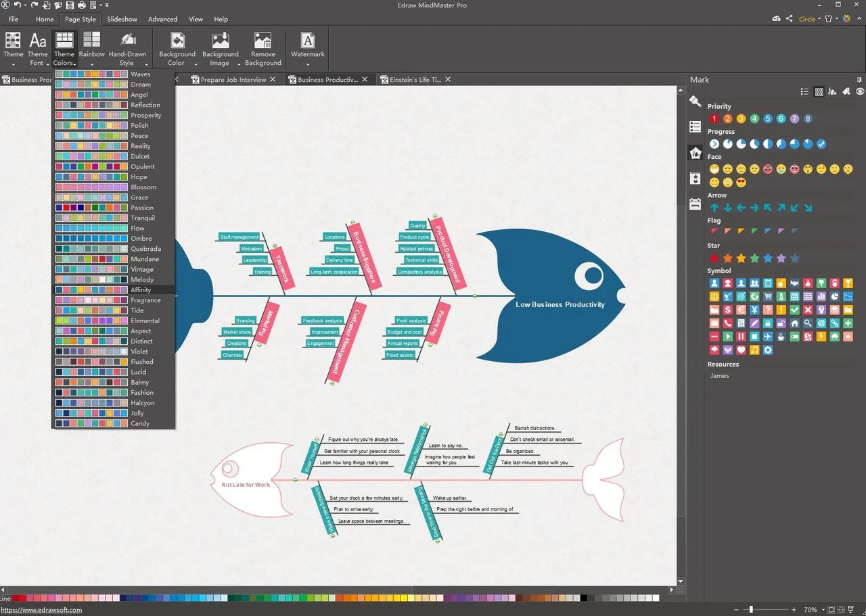
Task: Insert the green checkmark symbol
Action: [794, 310]
